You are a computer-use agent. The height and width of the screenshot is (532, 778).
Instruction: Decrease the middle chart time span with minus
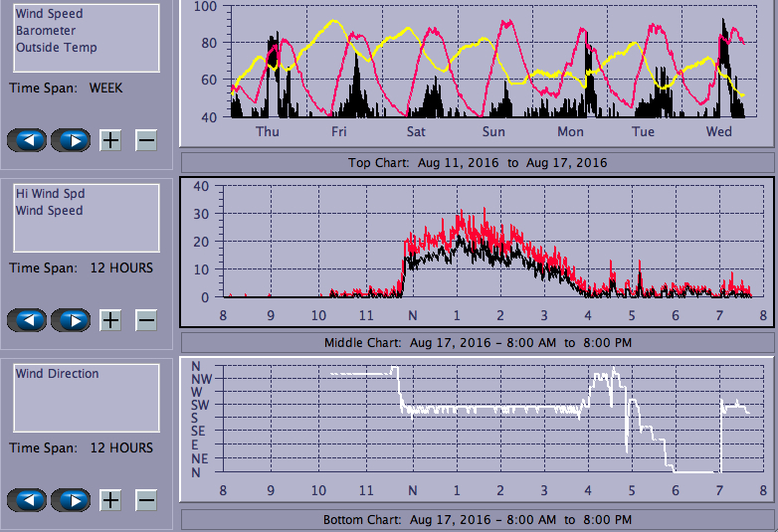coord(146,320)
